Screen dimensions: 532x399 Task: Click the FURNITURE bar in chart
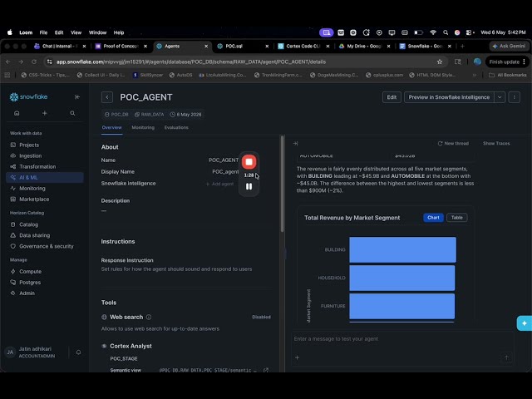402,306
